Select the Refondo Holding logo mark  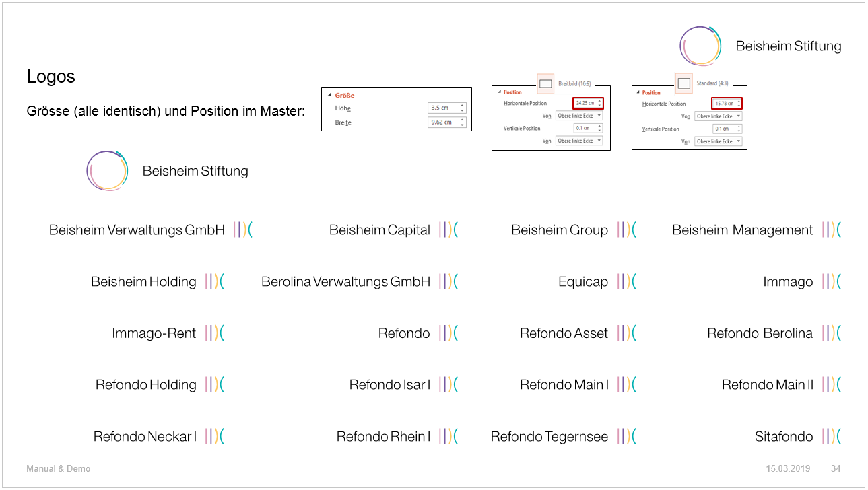pyautogui.click(x=215, y=384)
